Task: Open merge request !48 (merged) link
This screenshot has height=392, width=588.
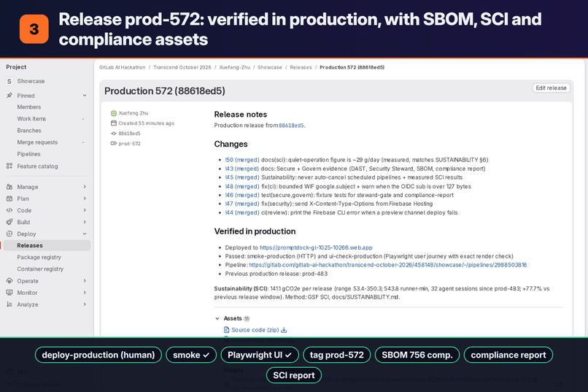Action: (242, 186)
